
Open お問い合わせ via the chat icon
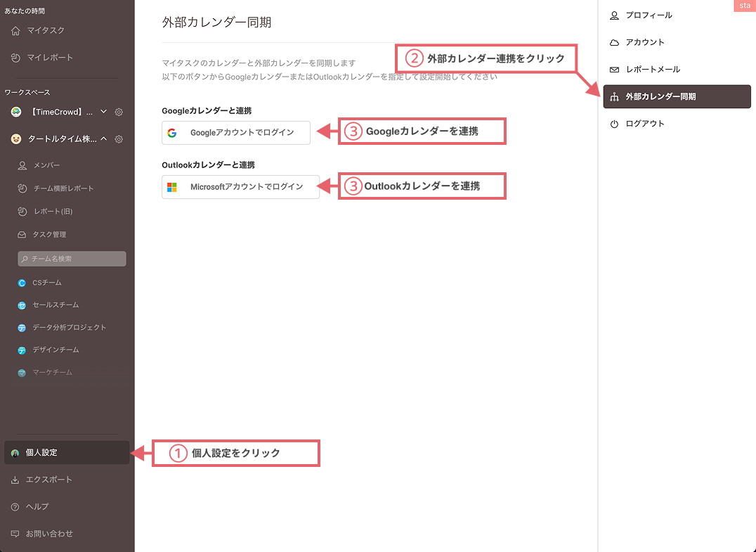click(x=14, y=533)
